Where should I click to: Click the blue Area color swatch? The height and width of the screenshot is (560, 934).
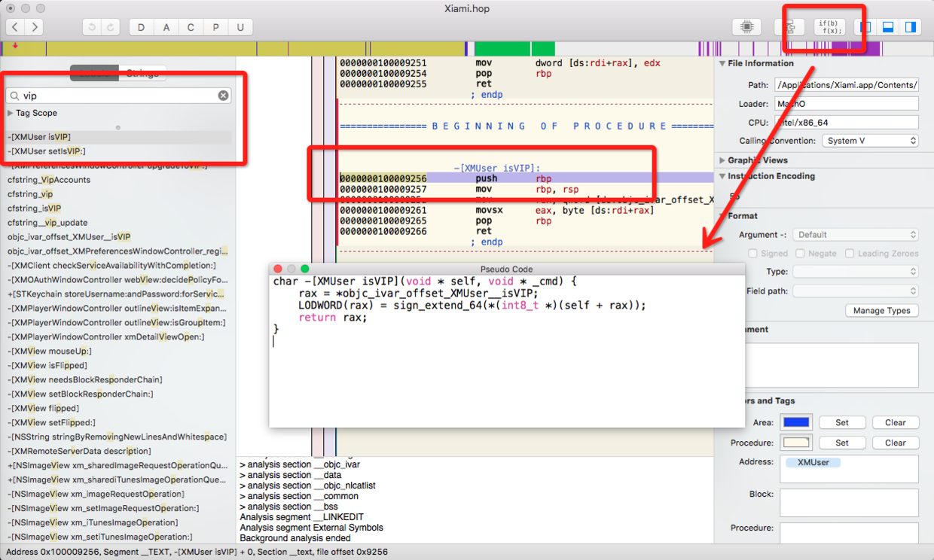point(796,422)
